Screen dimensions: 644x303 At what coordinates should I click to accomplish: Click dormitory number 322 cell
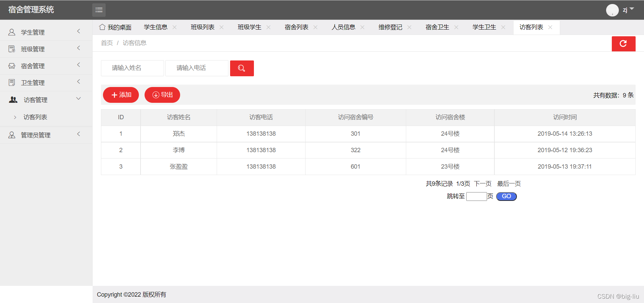click(356, 150)
